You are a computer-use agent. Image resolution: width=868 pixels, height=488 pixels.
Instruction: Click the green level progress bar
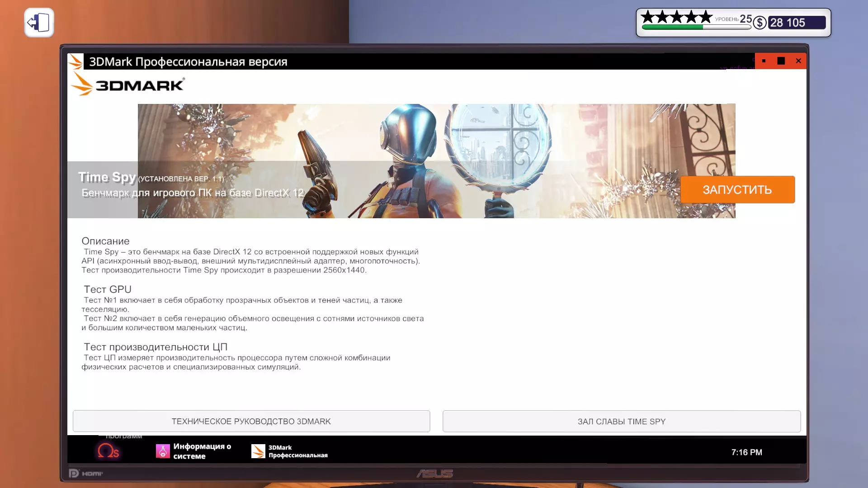695,27
